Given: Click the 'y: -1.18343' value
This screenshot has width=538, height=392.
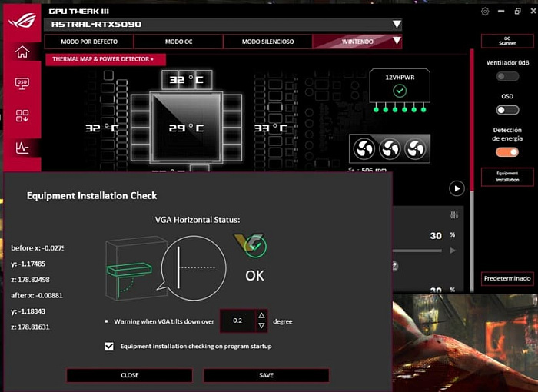Looking at the screenshot, I should (x=28, y=311).
